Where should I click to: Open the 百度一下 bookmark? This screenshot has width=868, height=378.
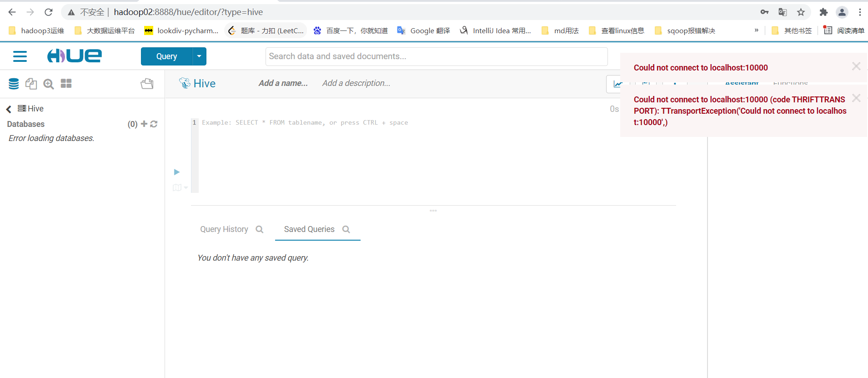tap(351, 30)
